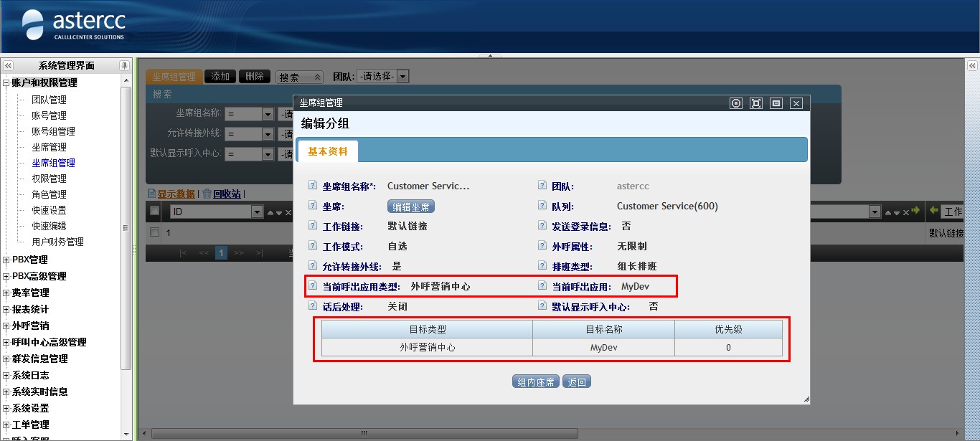Open the 团队 dropdown in the toolbar
This screenshot has width=980, height=441.
(402, 76)
